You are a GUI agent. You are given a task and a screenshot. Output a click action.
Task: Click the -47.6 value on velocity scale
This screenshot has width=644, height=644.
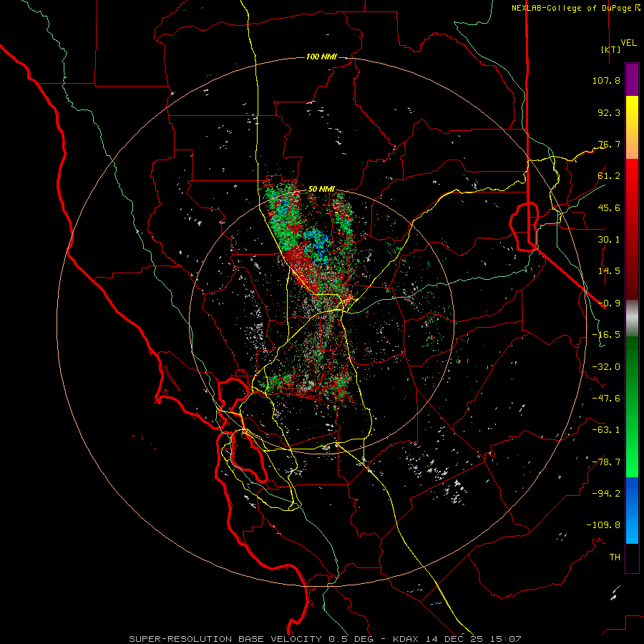[606, 399]
